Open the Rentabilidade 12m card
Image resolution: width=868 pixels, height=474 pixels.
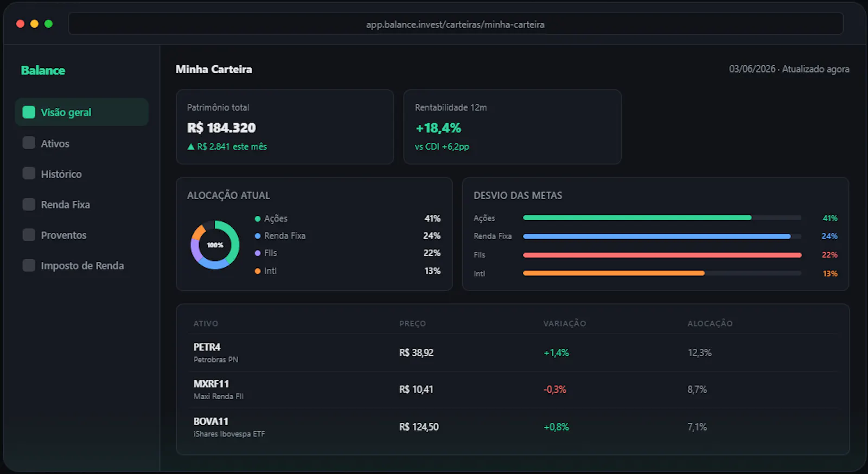point(512,127)
